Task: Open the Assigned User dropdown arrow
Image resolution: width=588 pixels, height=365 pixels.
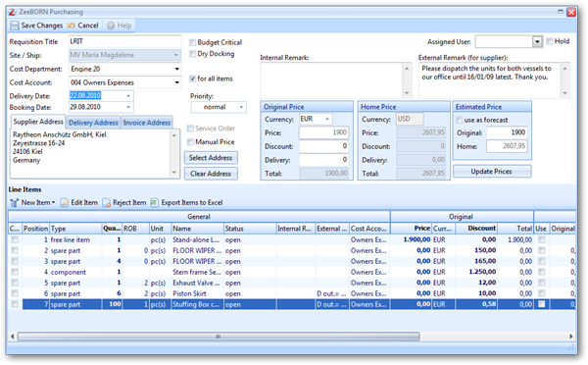Action: (x=537, y=41)
